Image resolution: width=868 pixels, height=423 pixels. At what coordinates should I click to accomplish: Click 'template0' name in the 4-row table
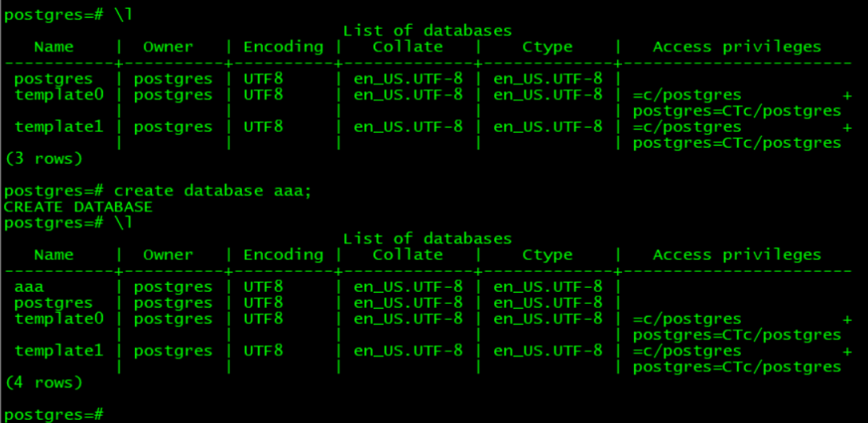59,319
